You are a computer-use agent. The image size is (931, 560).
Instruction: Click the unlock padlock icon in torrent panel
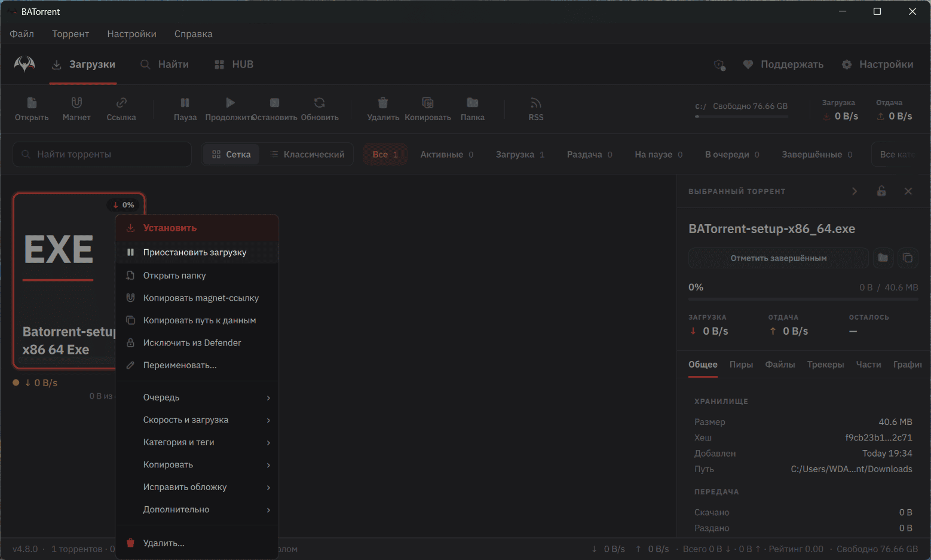tap(881, 191)
